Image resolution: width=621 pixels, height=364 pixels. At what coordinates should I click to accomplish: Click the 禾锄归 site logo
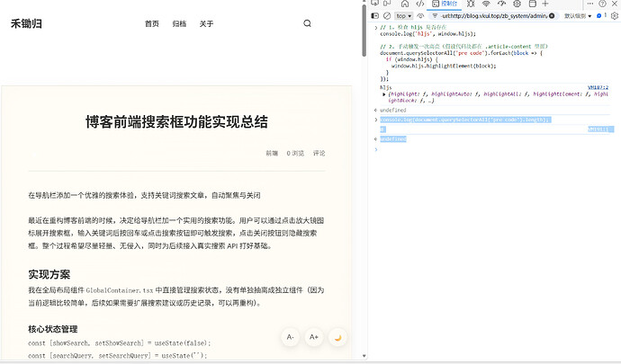(26, 24)
